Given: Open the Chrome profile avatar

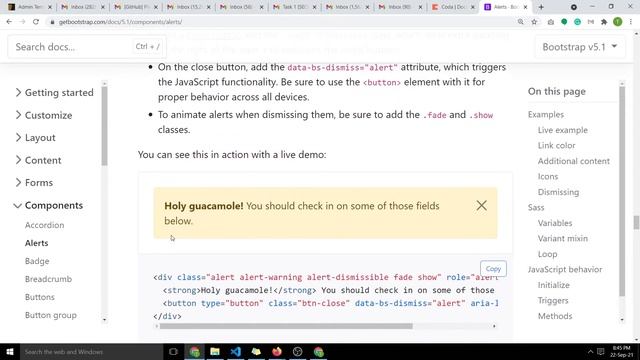Looking at the screenshot, I should point(618,22).
